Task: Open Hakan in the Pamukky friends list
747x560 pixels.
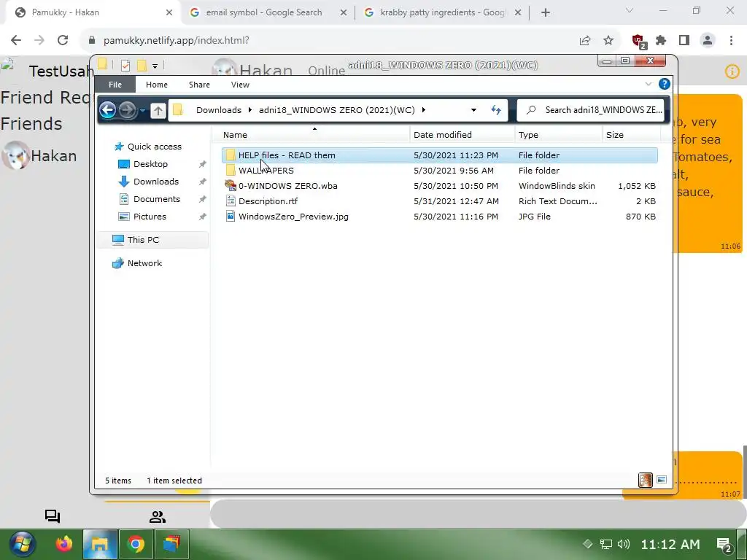Action: click(x=45, y=156)
